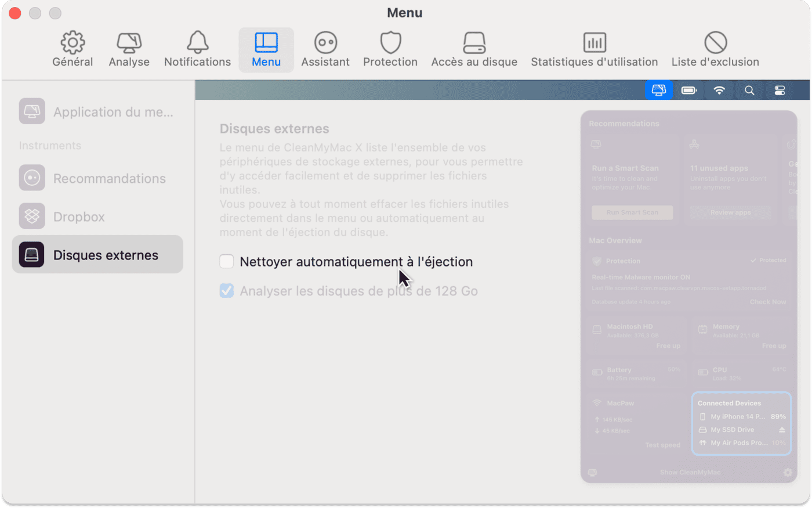Go to the Assistant tab
812x508 pixels.
pyautogui.click(x=325, y=50)
